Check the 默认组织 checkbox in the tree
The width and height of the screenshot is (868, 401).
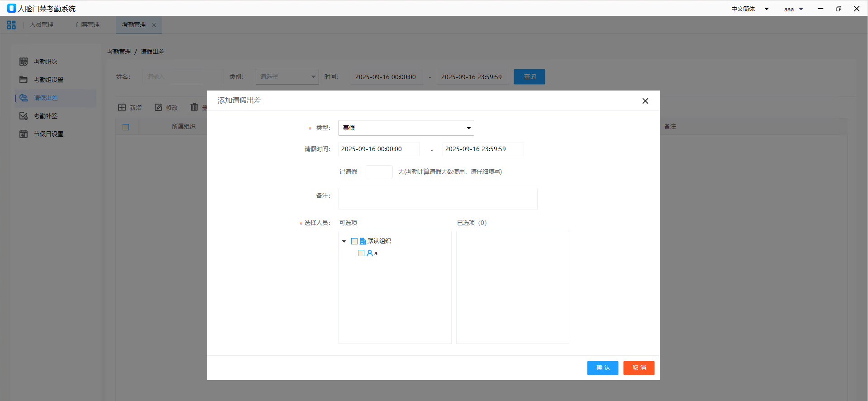(x=354, y=241)
